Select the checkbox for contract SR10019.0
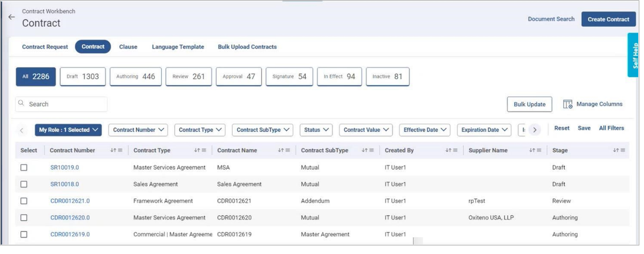 tap(24, 167)
